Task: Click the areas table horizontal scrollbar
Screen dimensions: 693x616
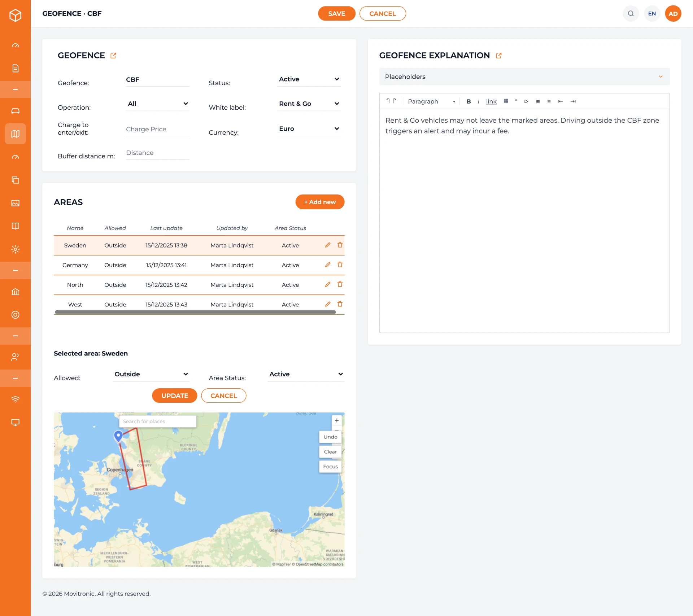Action: tap(195, 312)
